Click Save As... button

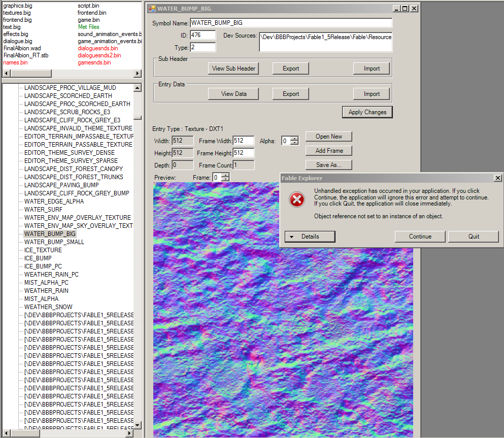point(328,165)
